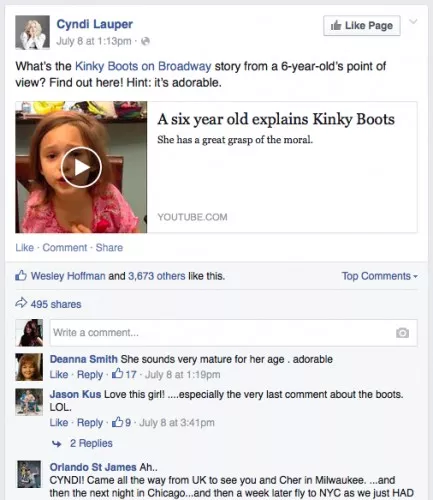Click thumbs up icon with 9 likes
433x500 pixels.
point(117,422)
